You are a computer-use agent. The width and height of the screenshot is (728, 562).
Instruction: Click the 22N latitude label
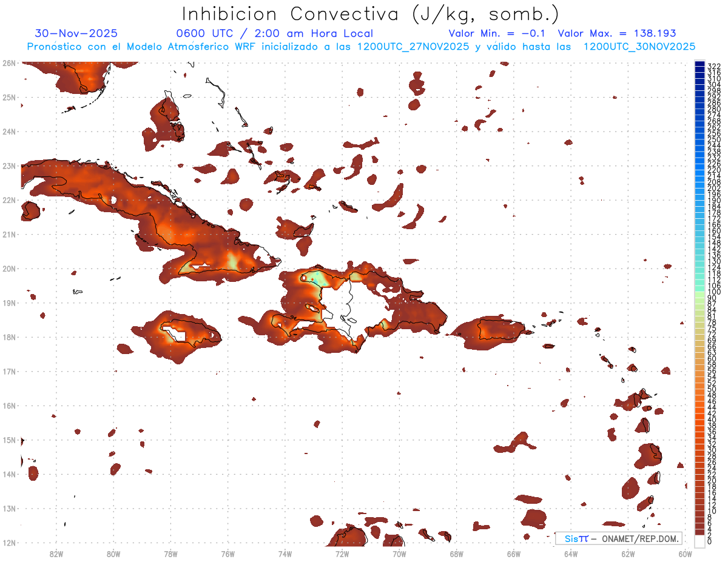pyautogui.click(x=9, y=199)
